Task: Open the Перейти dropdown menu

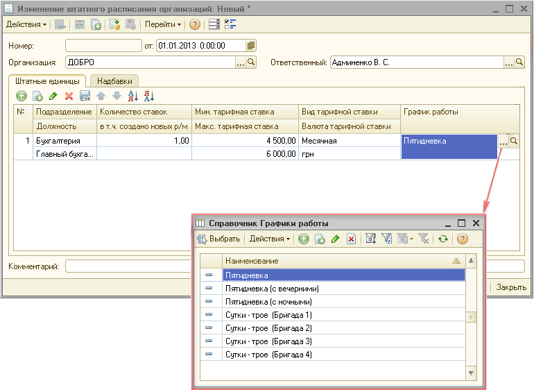Action: click(162, 24)
